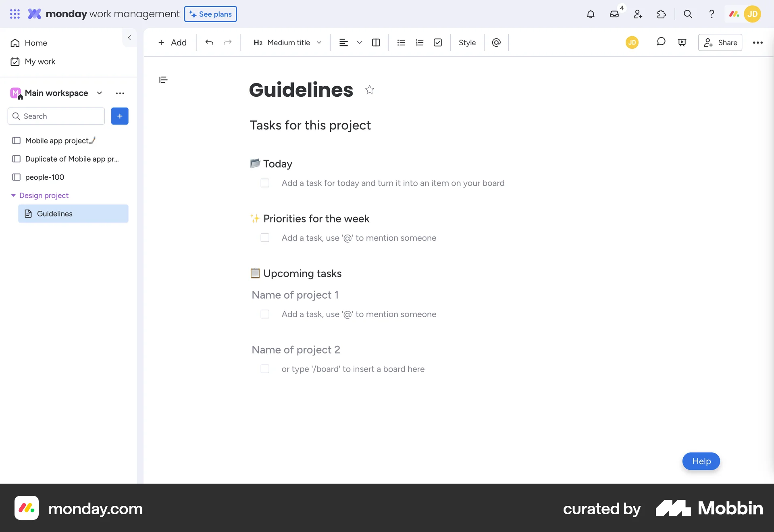Insert a bulleted list

401,42
